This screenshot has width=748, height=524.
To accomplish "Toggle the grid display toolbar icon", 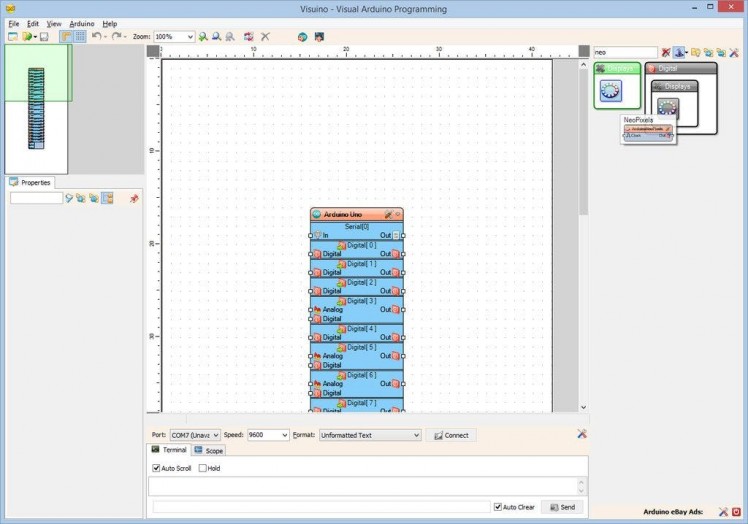I will point(80,37).
